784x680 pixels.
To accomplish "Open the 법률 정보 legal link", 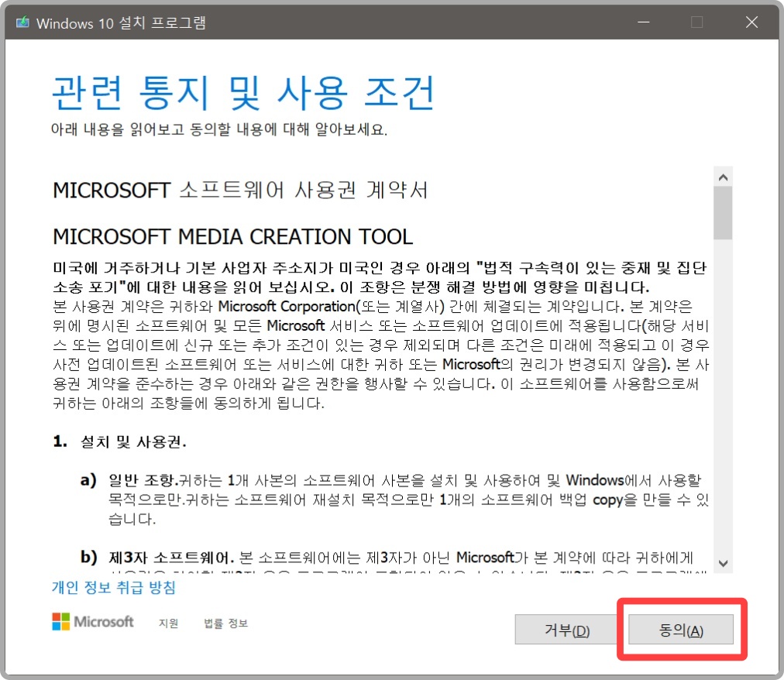I will tap(225, 623).
